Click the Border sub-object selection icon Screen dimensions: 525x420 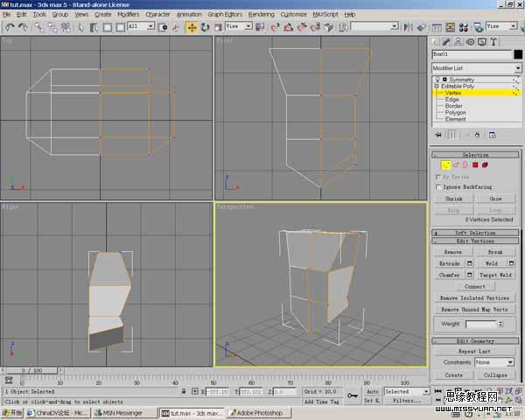[465, 164]
